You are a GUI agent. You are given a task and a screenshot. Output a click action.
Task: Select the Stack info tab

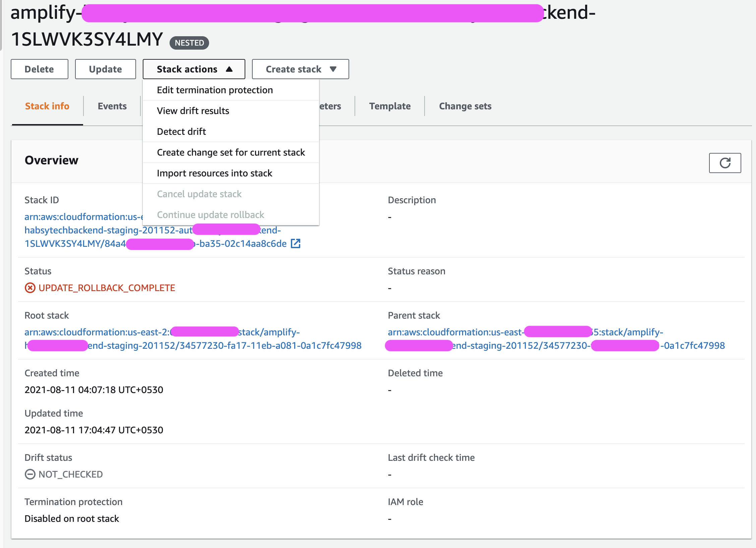47,106
